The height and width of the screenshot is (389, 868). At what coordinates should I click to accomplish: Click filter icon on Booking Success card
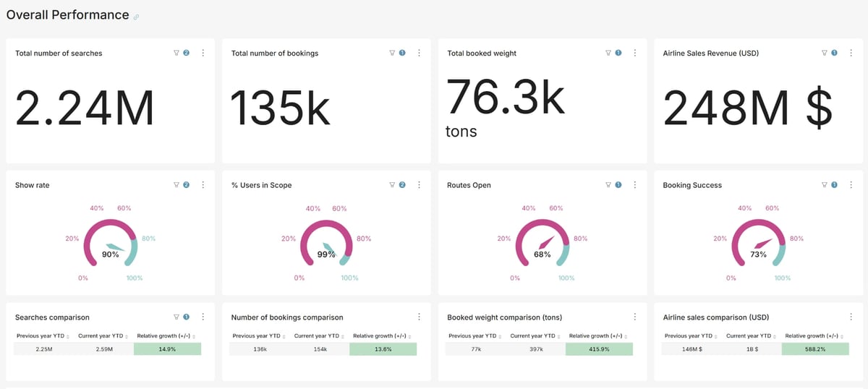pyautogui.click(x=824, y=185)
